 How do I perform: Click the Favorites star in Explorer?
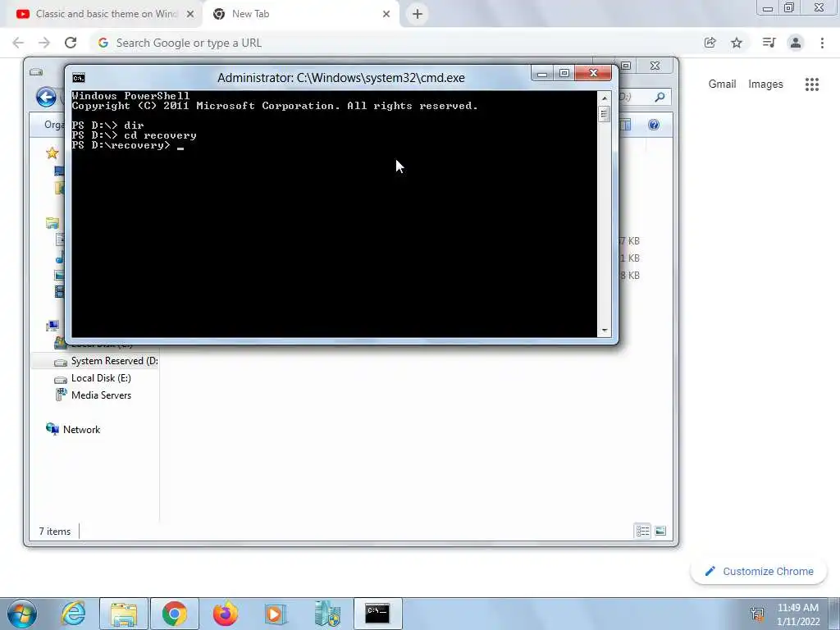coord(52,153)
